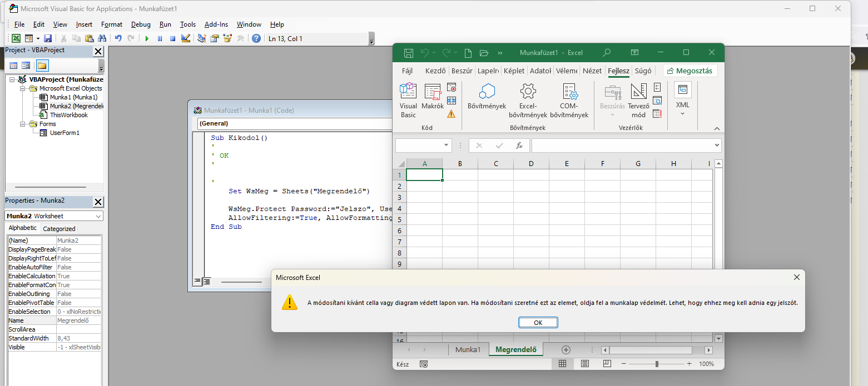The height and width of the screenshot is (386, 868).
Task: Click the Break pause icon in VBA toolbar
Action: pos(160,38)
